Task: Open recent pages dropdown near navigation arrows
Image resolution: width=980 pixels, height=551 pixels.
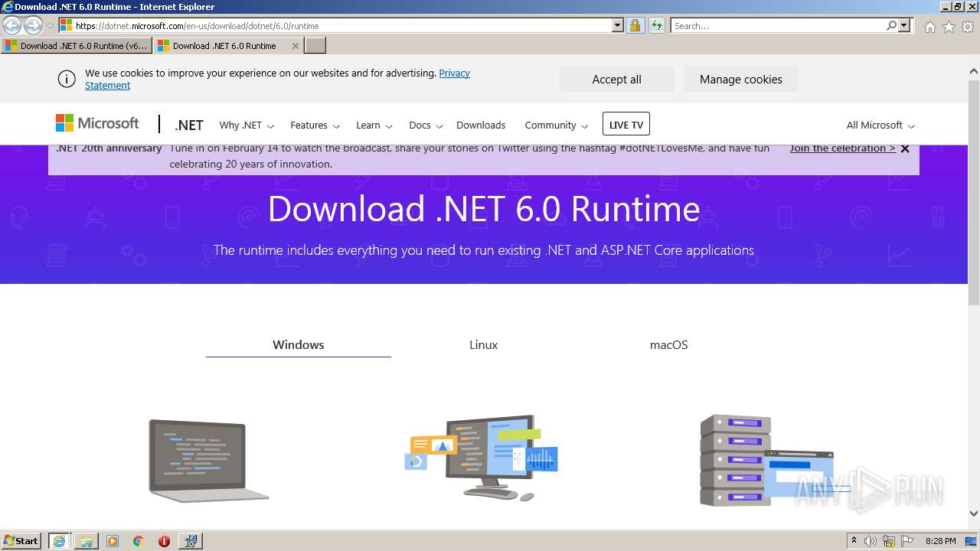Action: point(51,26)
